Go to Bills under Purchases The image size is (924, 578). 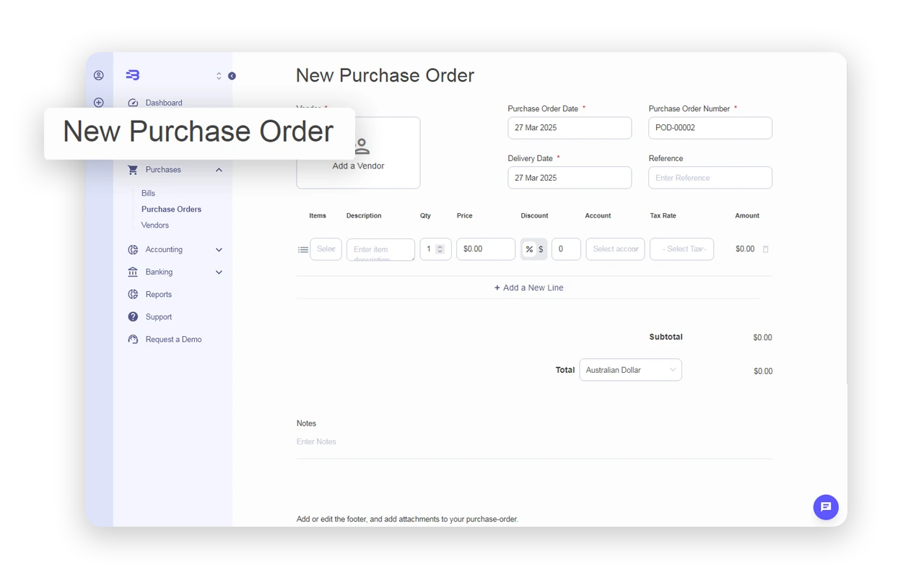point(148,194)
